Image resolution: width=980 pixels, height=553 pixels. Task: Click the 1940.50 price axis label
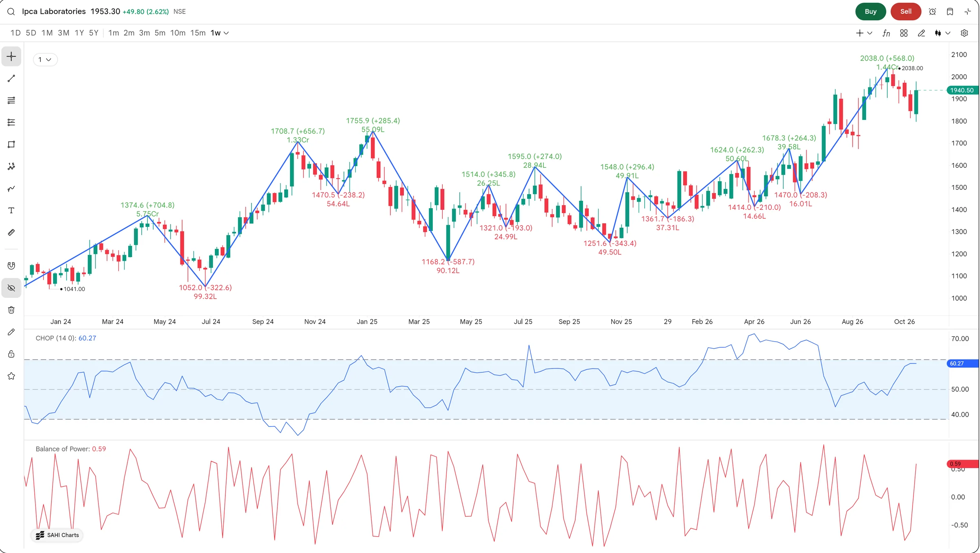[962, 90]
